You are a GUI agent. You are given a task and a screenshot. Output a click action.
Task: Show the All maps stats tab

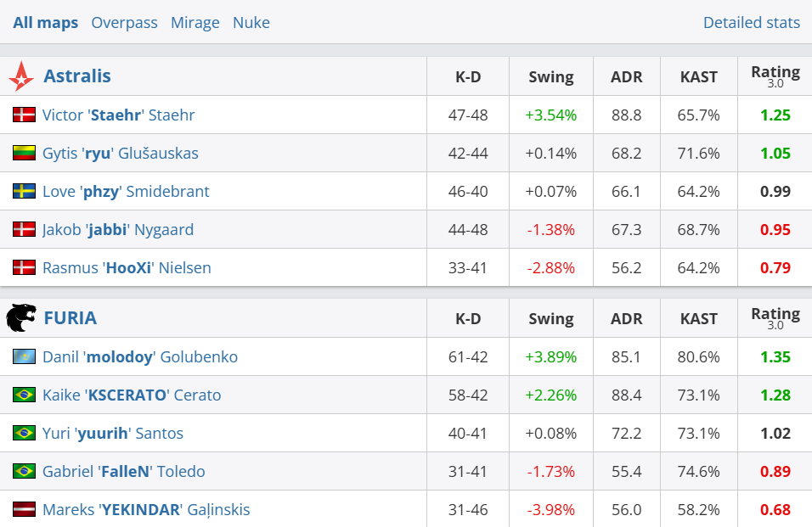coord(45,23)
